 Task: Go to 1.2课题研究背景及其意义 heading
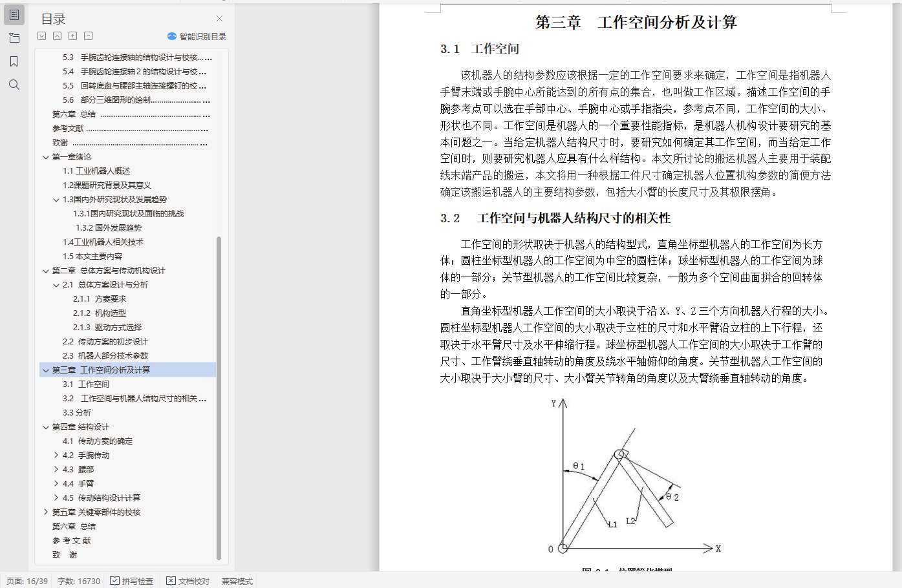click(x=107, y=185)
